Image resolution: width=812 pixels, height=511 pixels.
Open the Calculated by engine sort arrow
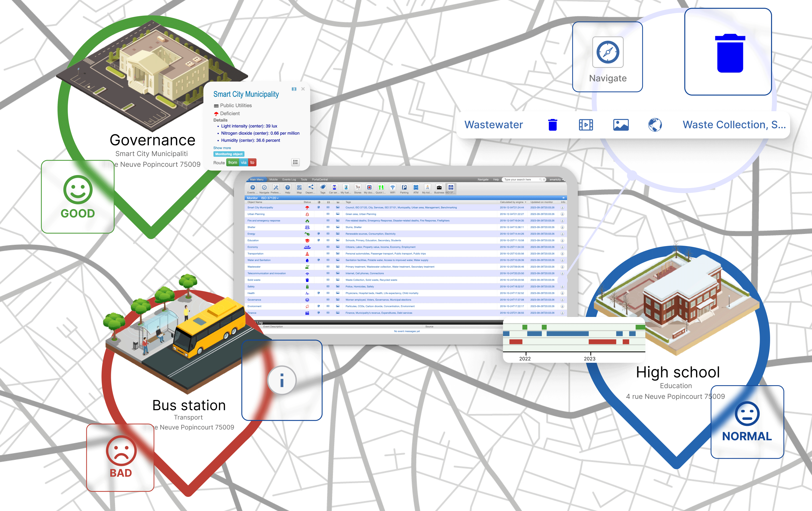pos(525,202)
